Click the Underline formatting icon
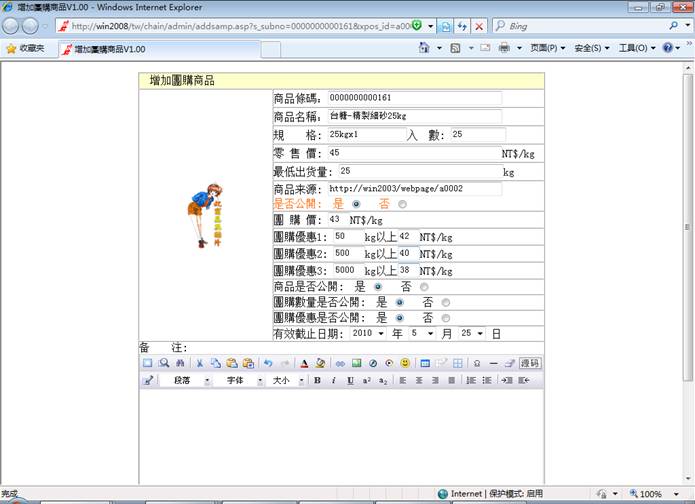Image resolution: width=695 pixels, height=504 pixels. coord(350,381)
